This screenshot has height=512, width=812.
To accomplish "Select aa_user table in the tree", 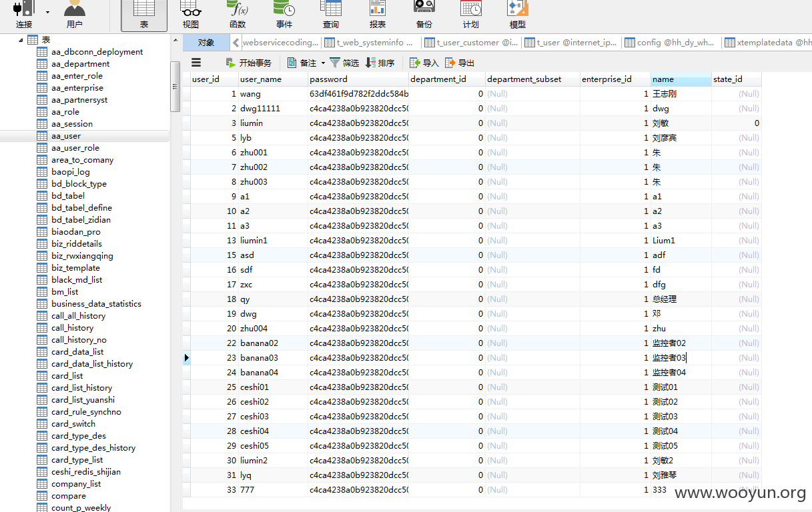I will coord(66,136).
